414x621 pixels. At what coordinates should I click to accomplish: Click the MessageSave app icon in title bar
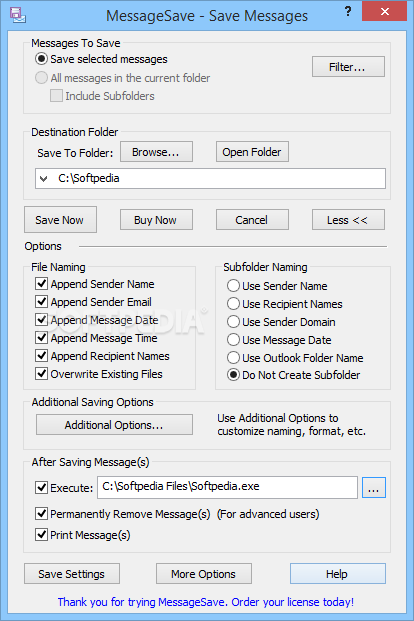coord(18,15)
